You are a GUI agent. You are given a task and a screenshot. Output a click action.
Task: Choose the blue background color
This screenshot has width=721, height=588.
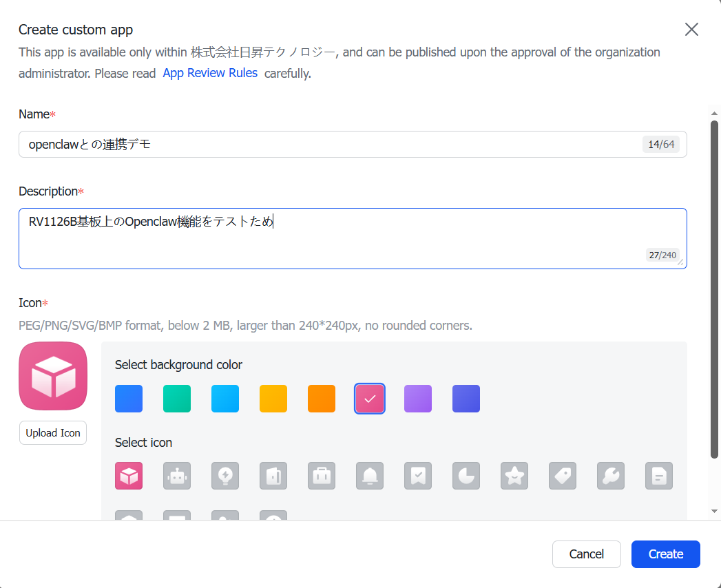129,399
